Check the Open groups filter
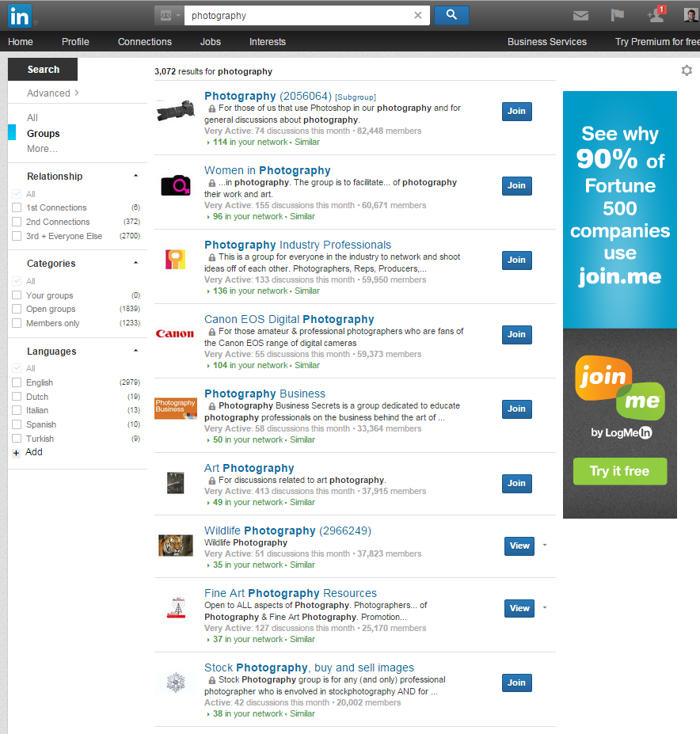The image size is (700, 734). 17,309
